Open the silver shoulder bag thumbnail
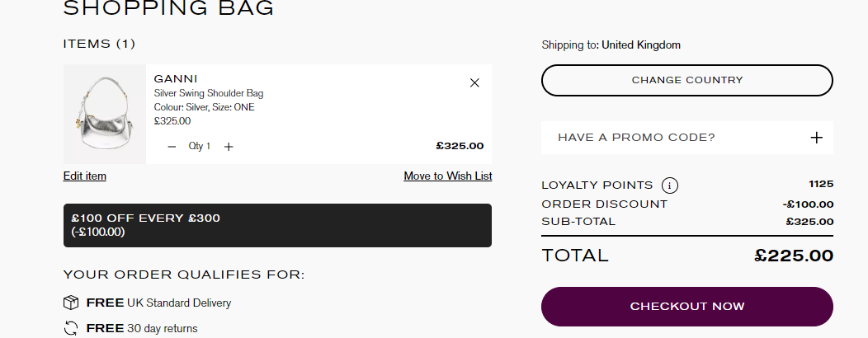The image size is (868, 338). (104, 114)
